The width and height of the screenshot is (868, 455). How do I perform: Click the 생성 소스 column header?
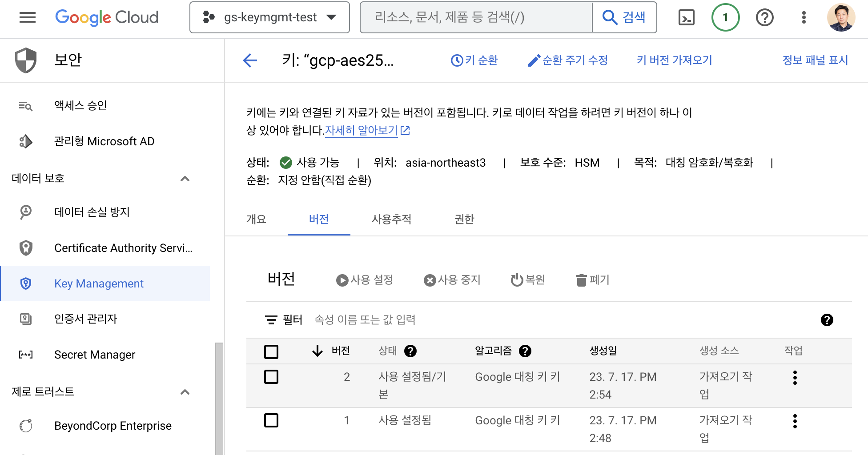[x=719, y=351]
